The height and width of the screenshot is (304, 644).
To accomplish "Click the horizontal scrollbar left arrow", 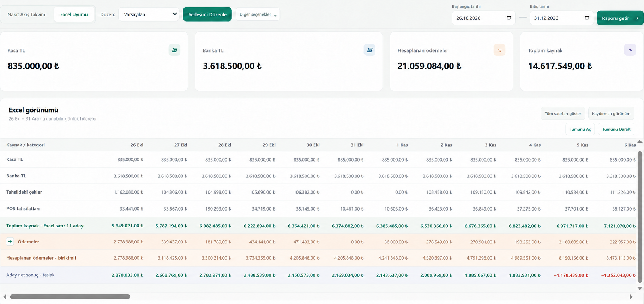I will click(5, 297).
